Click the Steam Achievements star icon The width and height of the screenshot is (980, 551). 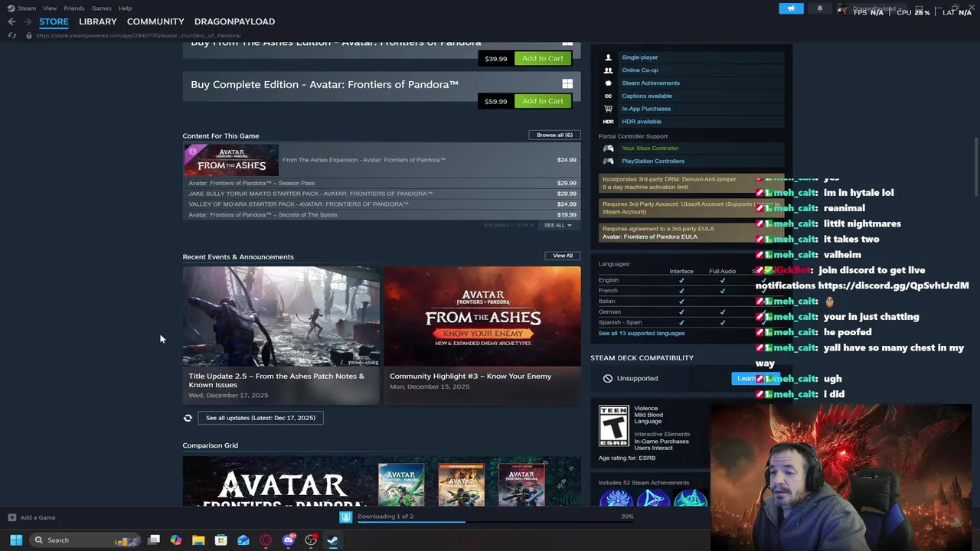point(608,83)
